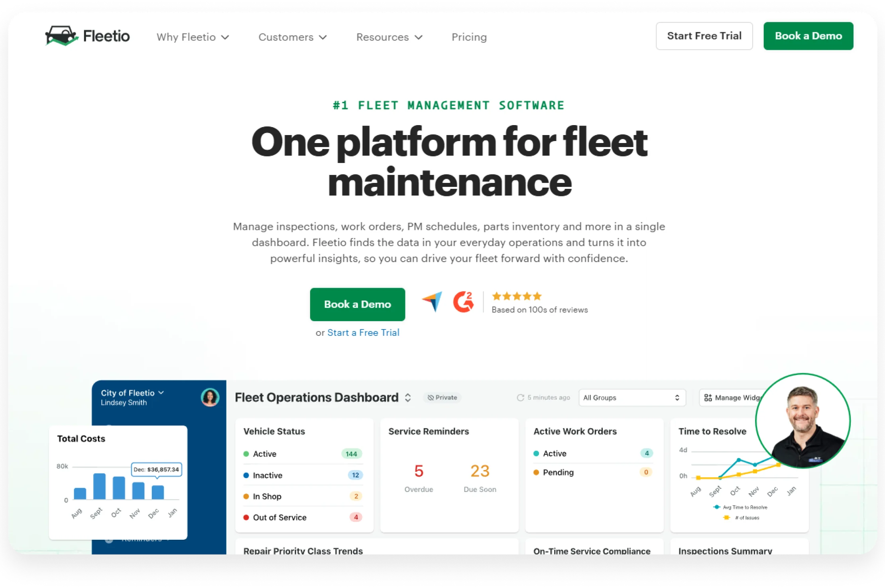
Task: Open the City of Fleetio account switcher
Action: (132, 393)
